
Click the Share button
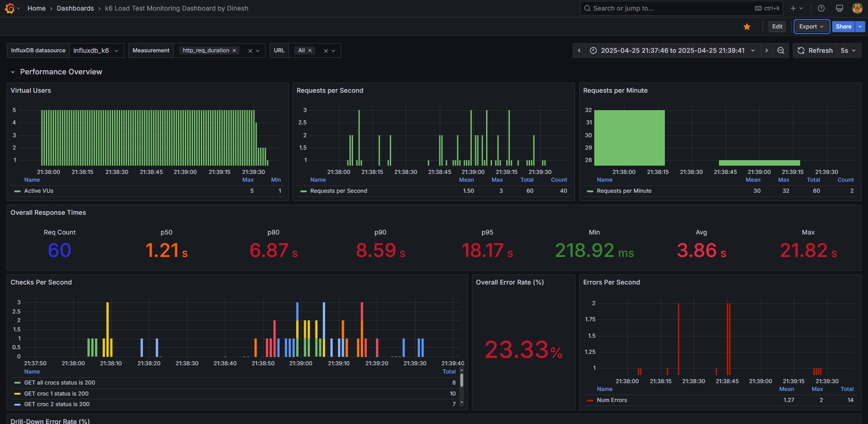tap(843, 27)
